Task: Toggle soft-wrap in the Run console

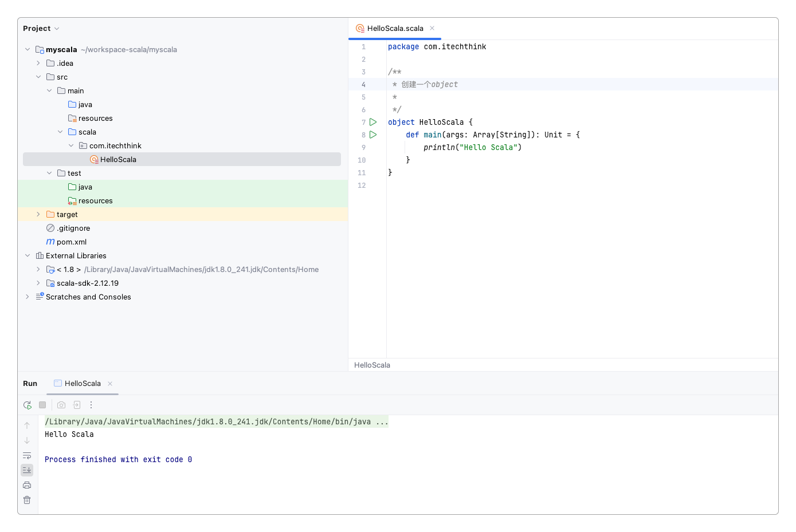Action: [x=27, y=456]
